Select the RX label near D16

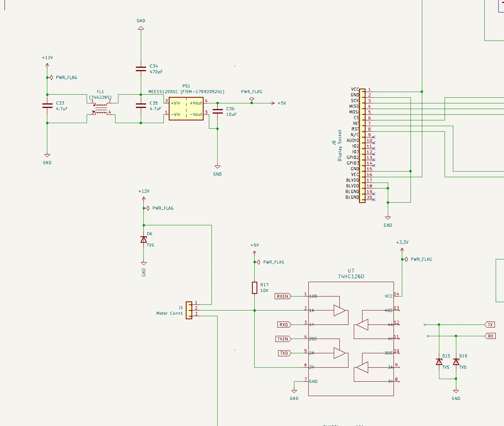[x=490, y=336]
